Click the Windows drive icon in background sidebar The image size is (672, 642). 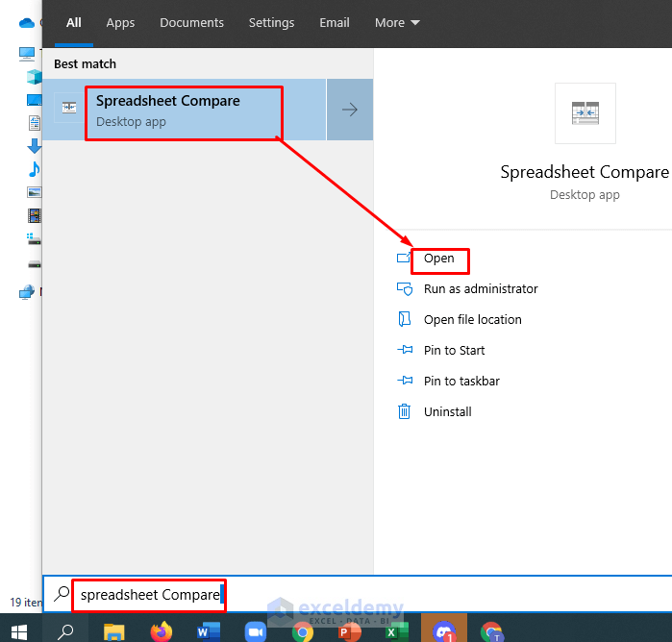(x=34, y=239)
